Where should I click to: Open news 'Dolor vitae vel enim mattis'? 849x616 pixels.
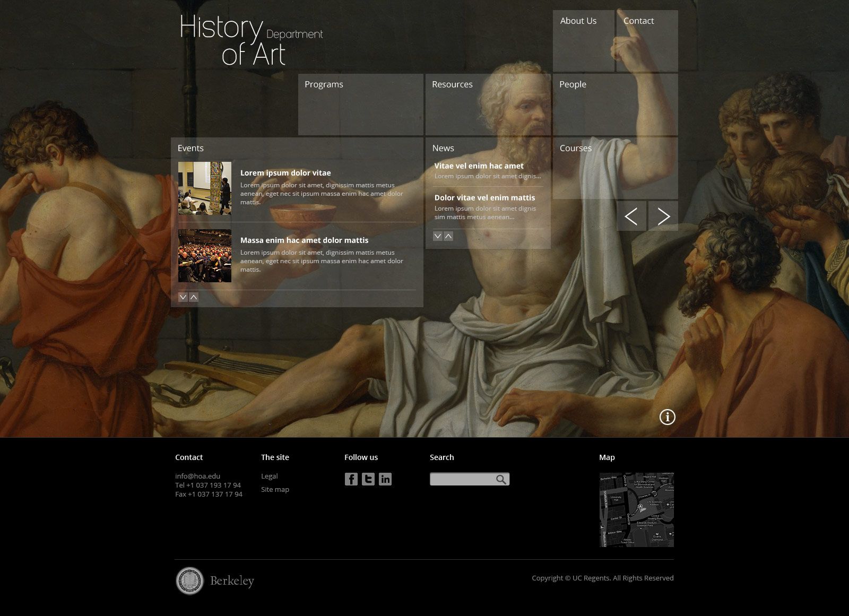pos(484,198)
